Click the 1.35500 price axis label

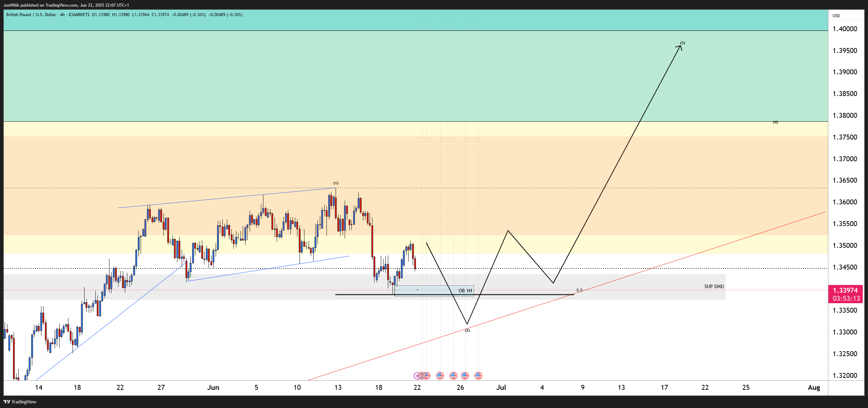[845, 224]
